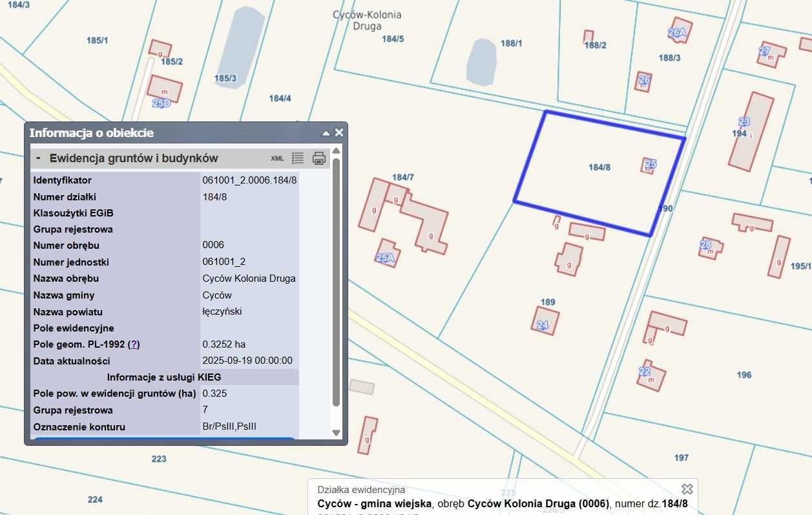Print the parcel information

[x=319, y=158]
